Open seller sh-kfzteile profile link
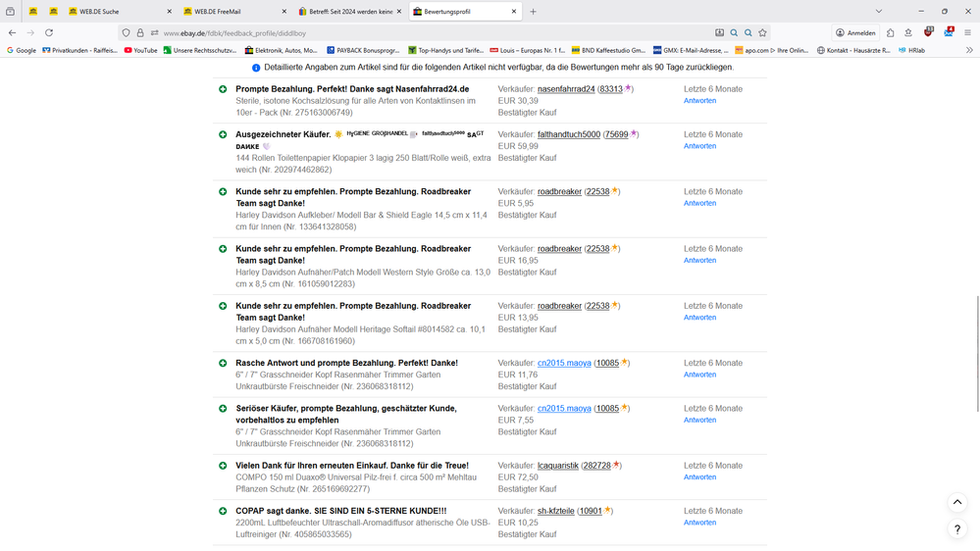The height and width of the screenshot is (551, 980). tap(555, 511)
